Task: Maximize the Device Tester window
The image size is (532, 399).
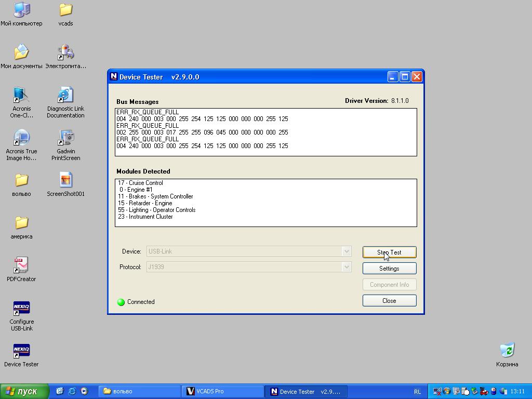Action: [405, 77]
